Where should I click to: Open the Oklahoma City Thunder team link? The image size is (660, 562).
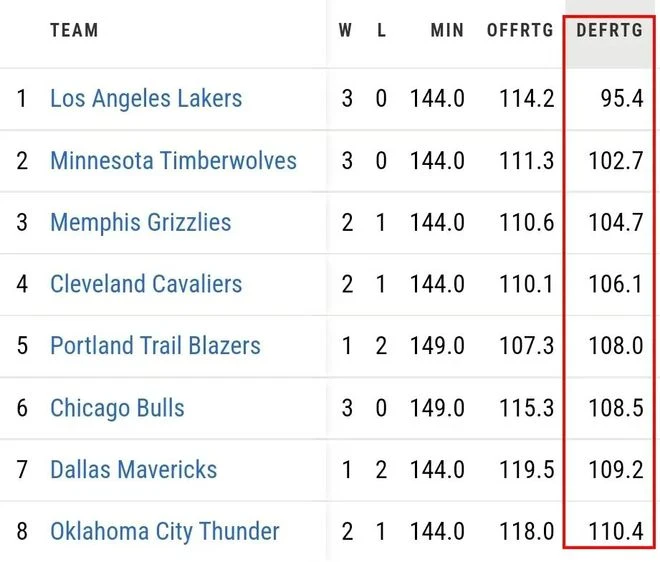coord(165,531)
